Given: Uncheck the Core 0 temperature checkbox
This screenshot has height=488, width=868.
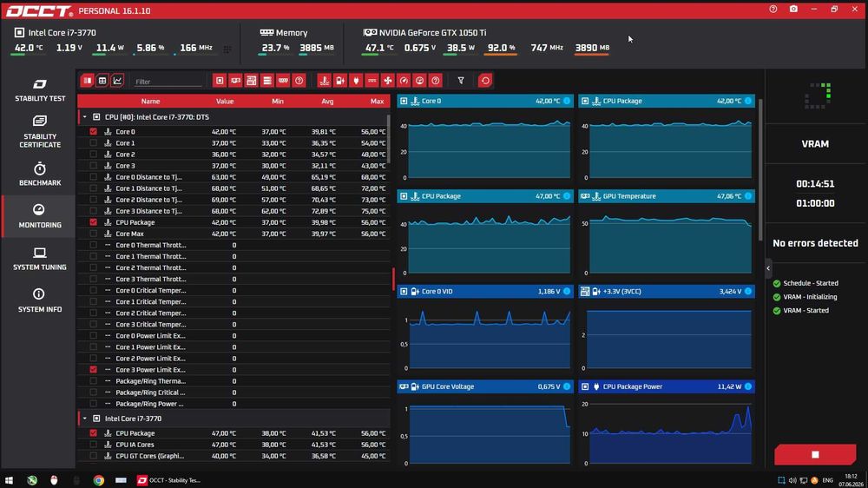Looking at the screenshot, I should [93, 132].
